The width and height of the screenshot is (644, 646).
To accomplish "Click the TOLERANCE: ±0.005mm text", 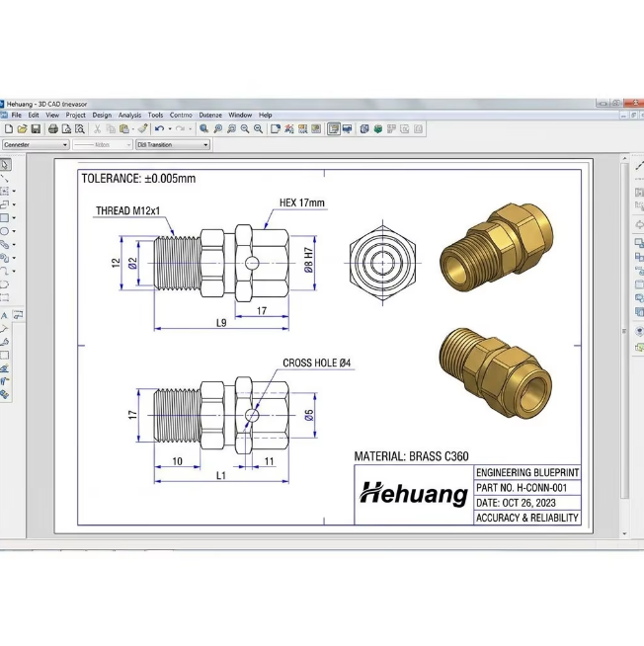I will pos(138,179).
